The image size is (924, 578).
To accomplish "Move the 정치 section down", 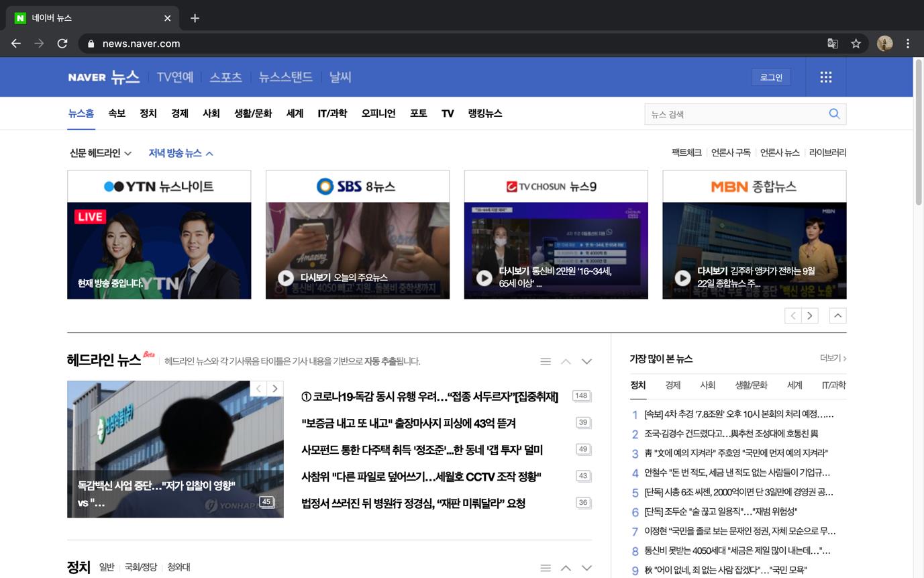I will click(586, 568).
